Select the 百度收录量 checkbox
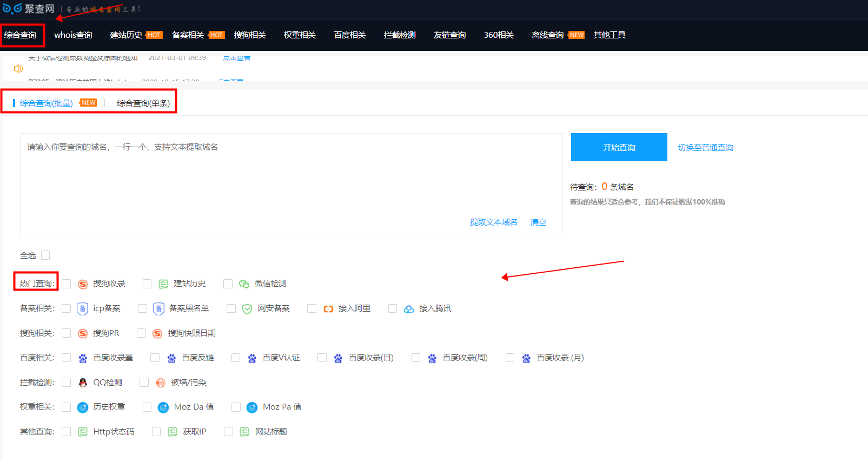868x461 pixels. [67, 358]
